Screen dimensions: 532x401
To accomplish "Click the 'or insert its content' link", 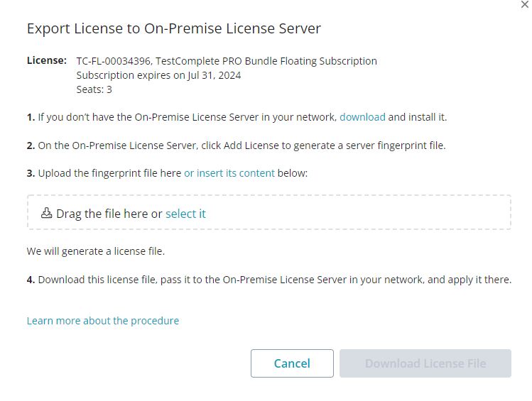I will 229,173.
